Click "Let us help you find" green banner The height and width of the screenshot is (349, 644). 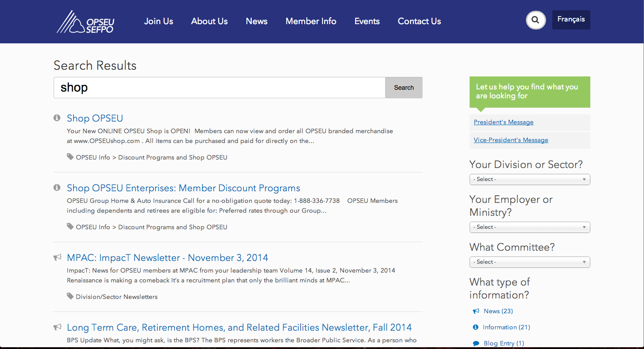point(530,92)
